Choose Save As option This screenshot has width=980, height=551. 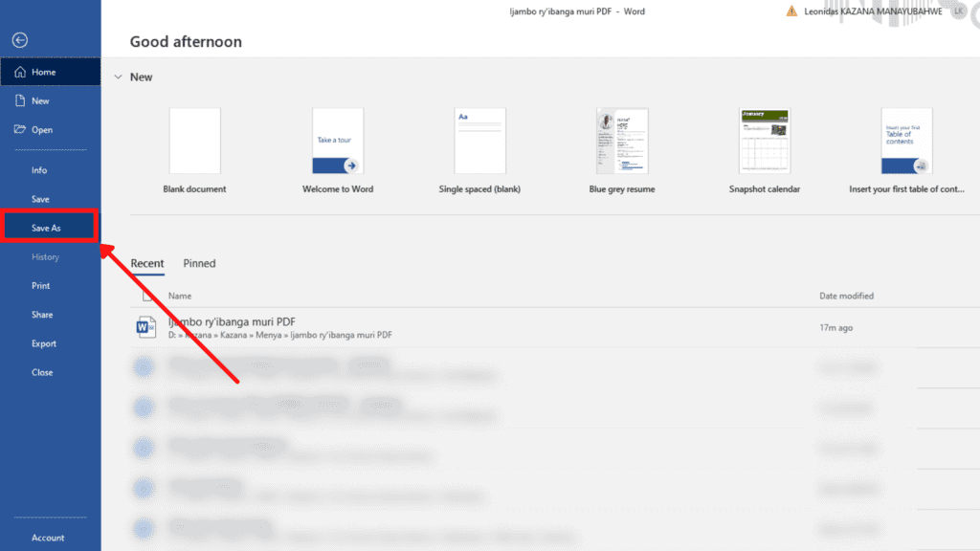tap(50, 228)
